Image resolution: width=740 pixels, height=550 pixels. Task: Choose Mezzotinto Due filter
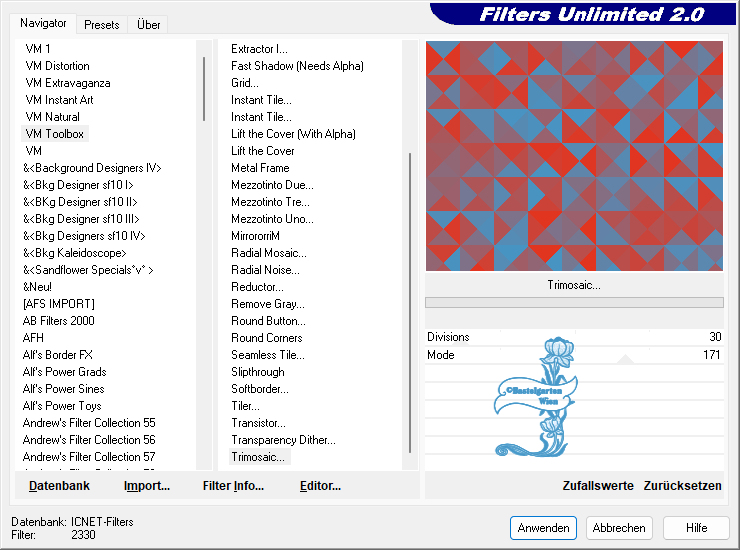[272, 185]
